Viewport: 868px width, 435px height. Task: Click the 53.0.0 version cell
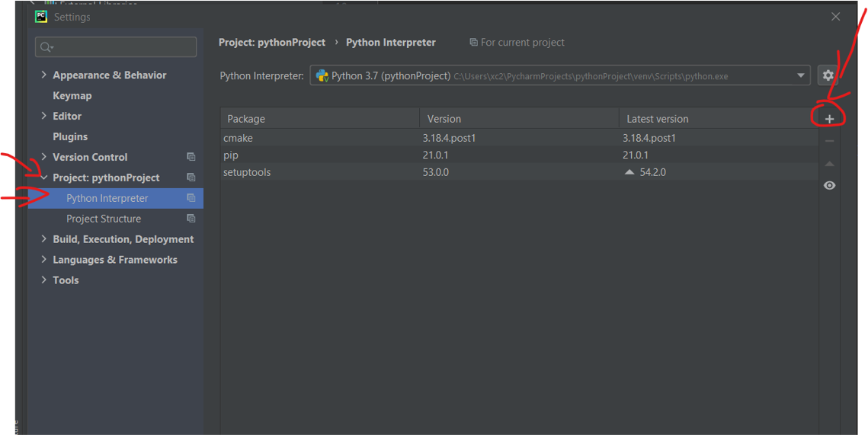click(436, 172)
